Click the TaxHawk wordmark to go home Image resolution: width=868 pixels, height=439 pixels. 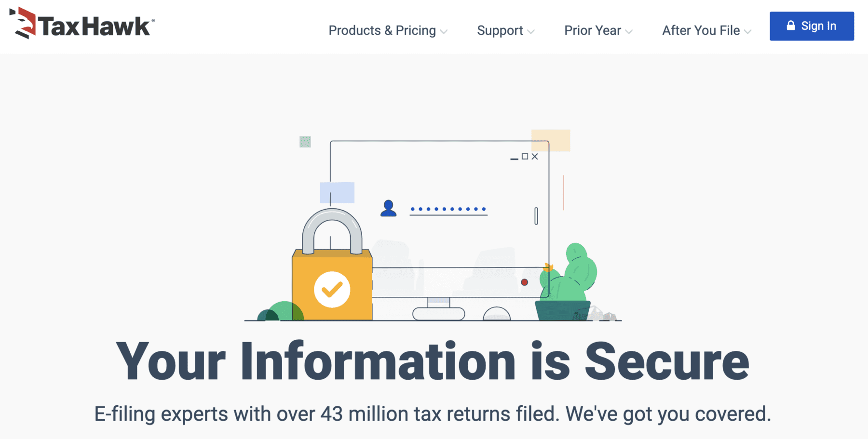point(94,27)
